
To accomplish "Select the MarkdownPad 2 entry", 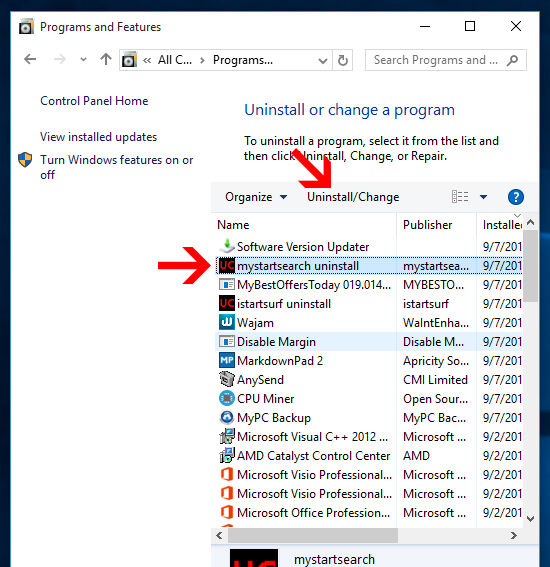I will (x=369, y=361).
